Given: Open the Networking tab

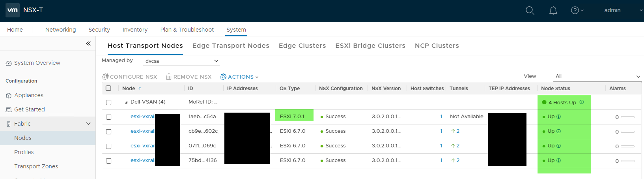Looking at the screenshot, I should point(61,30).
